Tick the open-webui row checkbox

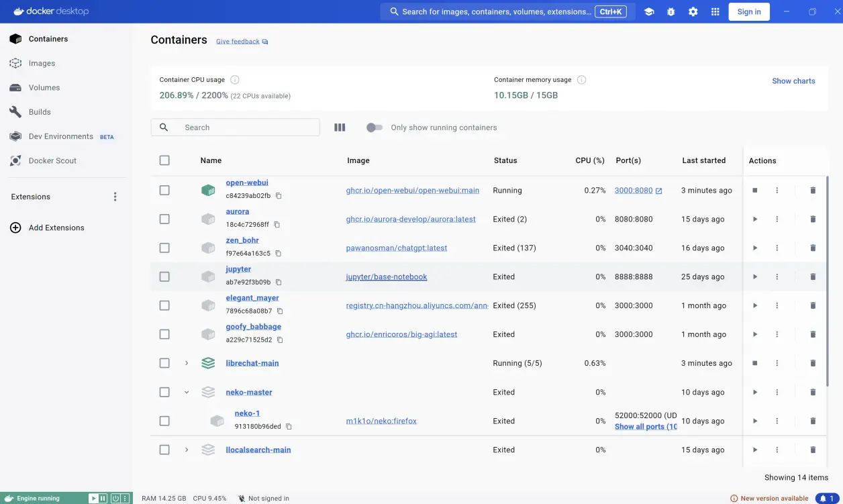pyautogui.click(x=164, y=191)
